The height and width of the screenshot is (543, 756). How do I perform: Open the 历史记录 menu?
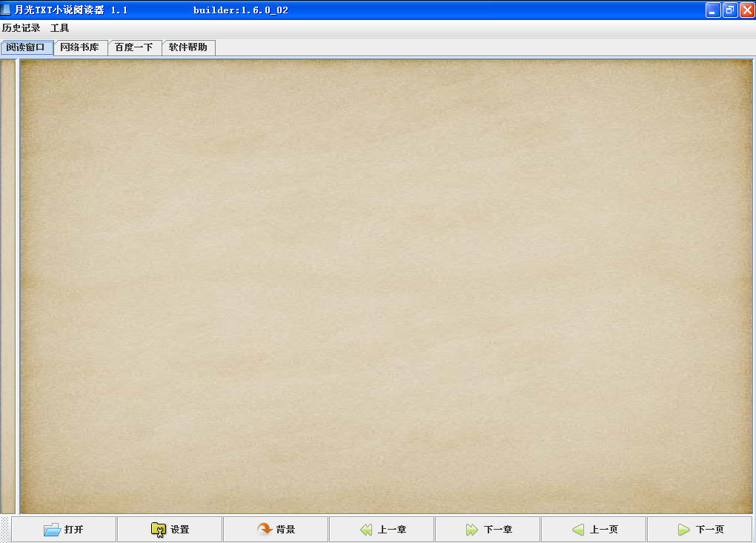(x=21, y=28)
